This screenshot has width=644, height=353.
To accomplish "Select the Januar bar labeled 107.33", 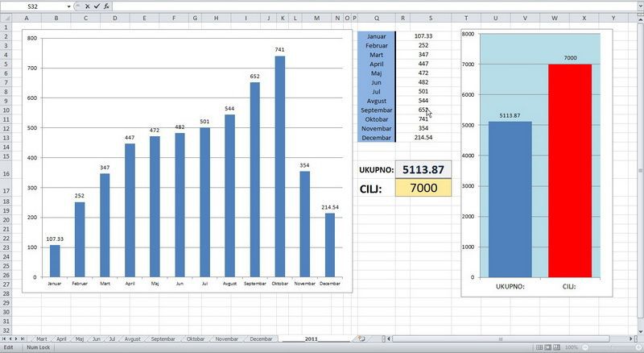I will click(x=55, y=261).
